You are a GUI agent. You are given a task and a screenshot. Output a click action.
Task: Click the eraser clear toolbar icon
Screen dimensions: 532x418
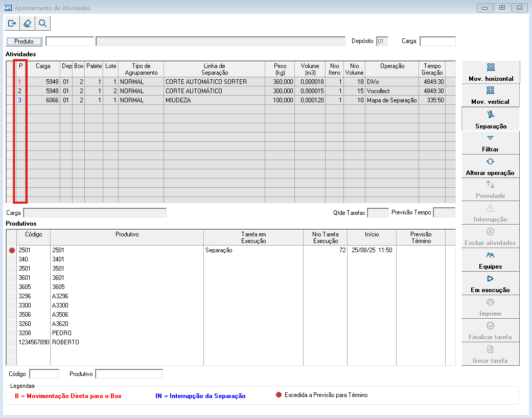point(27,24)
